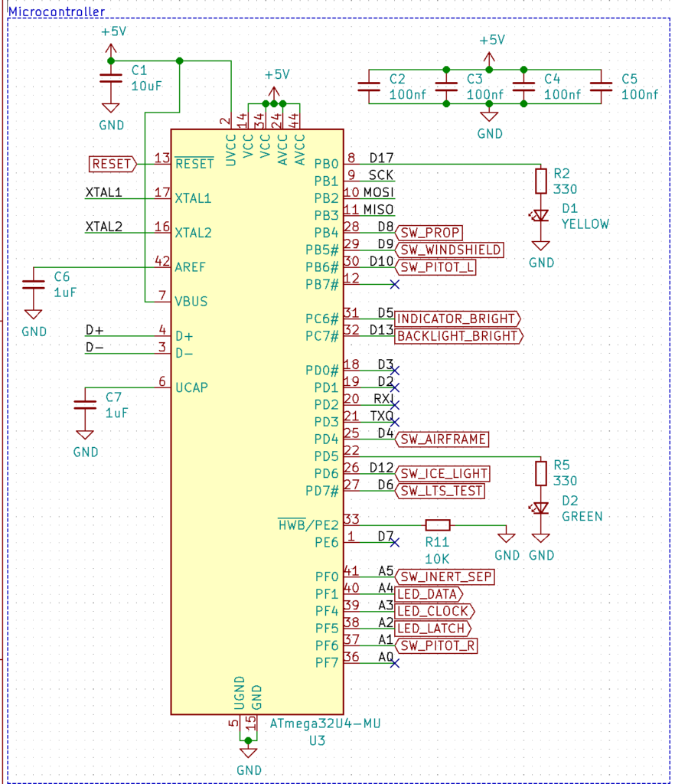This screenshot has width=675, height=784.
Task: Click the resistor R11 10K symbol
Action: 438,525
